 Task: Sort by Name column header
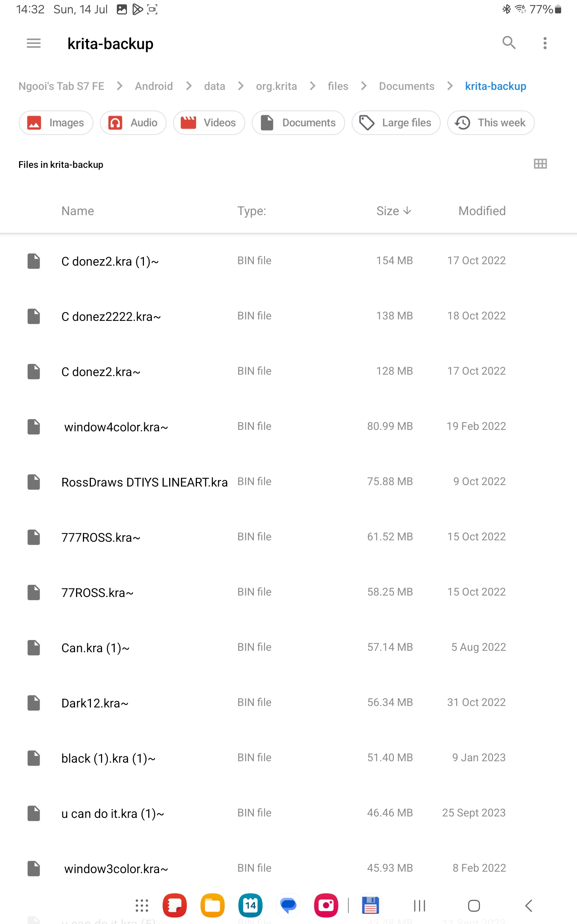(x=78, y=211)
